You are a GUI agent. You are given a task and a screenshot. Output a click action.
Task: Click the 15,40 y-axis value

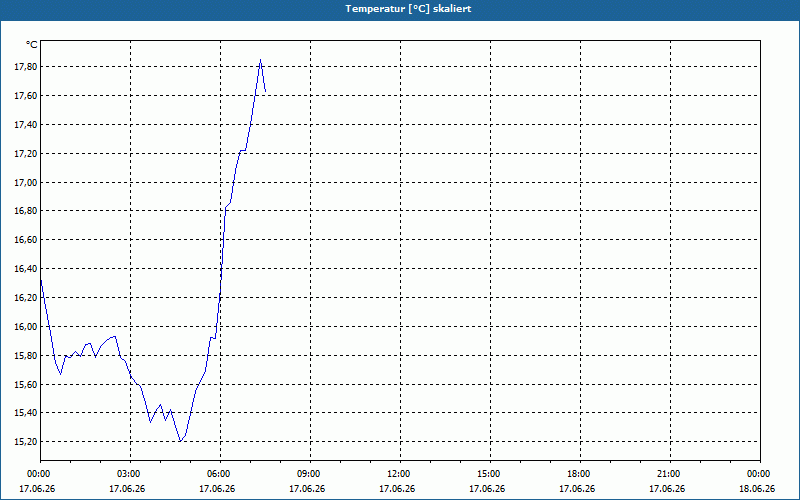[24, 413]
